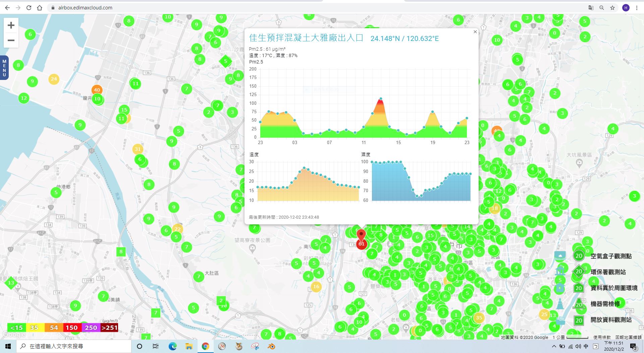Go forward with browser forward arrow
The image size is (644, 353).
(18, 8)
